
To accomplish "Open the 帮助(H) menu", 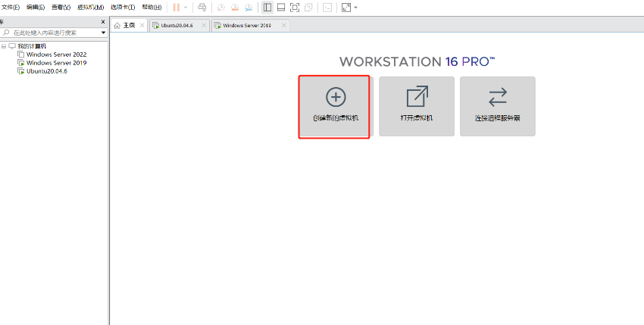I will click(152, 8).
